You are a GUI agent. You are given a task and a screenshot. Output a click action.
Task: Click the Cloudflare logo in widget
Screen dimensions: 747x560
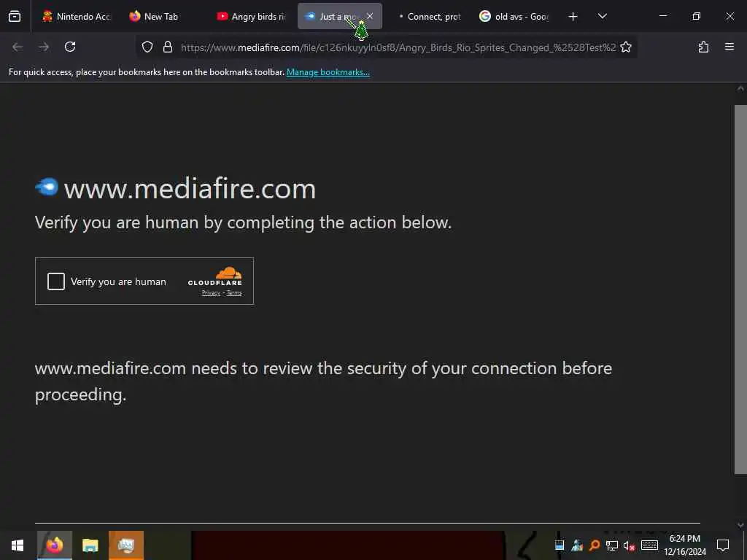click(x=215, y=276)
